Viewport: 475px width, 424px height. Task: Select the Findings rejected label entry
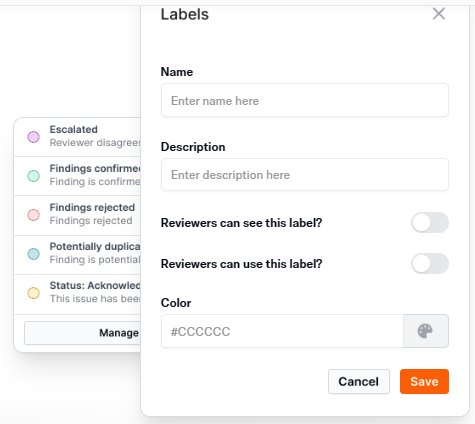77,215
